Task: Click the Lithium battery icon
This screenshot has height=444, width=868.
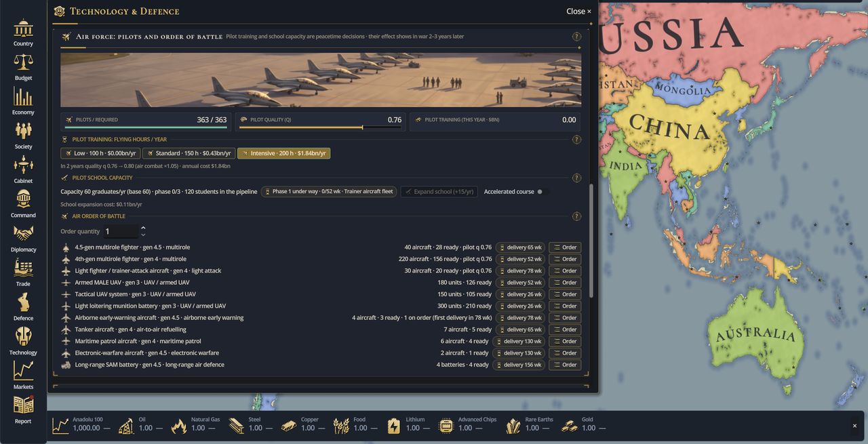Action: click(393, 426)
